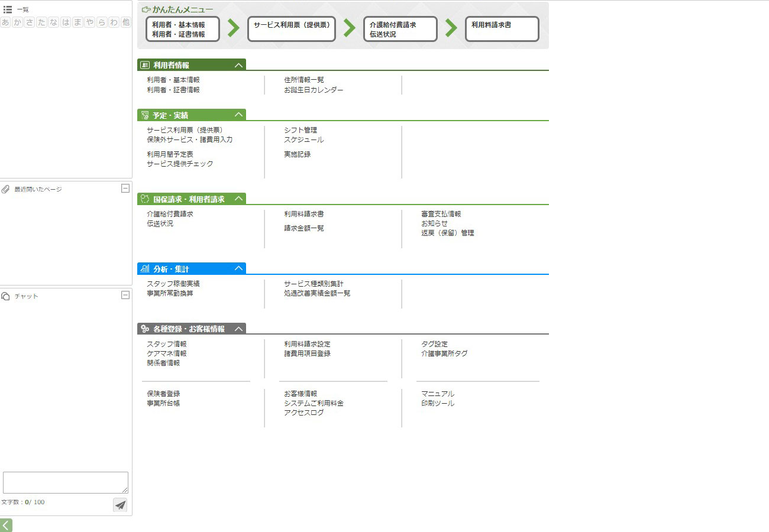Viewport: 769px width, 532px height.
Task: Click the 各種登録・お客様情報 gear icon
Action: point(145,329)
